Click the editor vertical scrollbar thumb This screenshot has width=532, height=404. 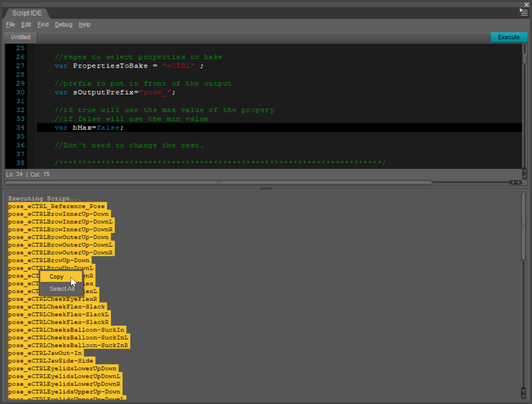pos(525,59)
